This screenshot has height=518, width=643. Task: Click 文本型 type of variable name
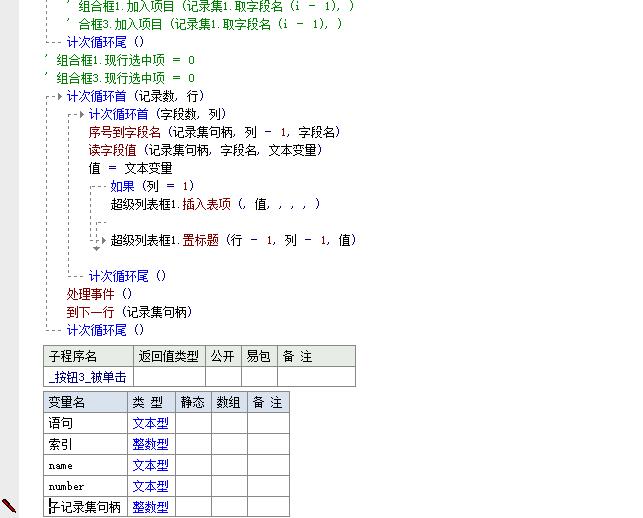(x=150, y=466)
